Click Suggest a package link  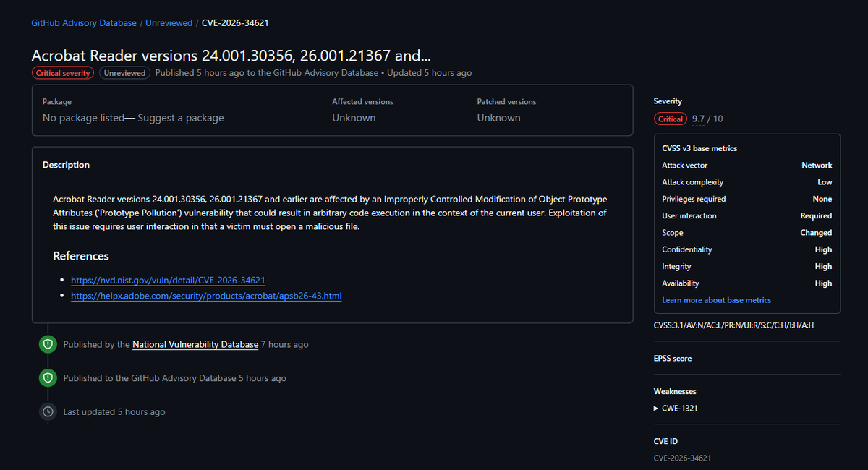181,118
